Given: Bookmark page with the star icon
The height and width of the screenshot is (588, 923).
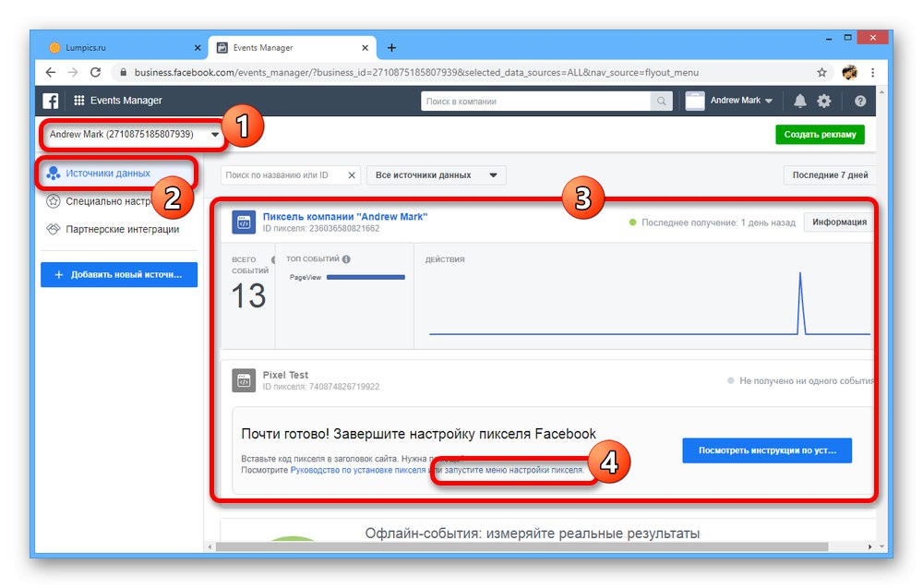Looking at the screenshot, I should coord(821,72).
